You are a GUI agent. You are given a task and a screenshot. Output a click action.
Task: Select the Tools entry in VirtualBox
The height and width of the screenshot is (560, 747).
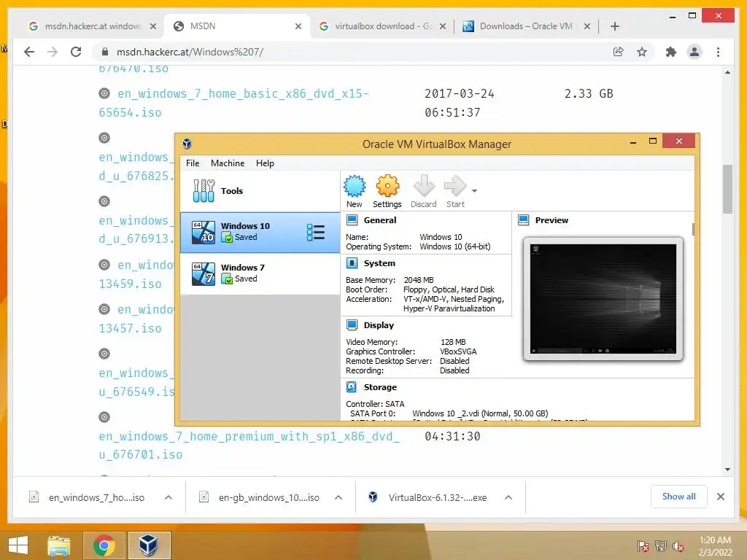point(260,191)
